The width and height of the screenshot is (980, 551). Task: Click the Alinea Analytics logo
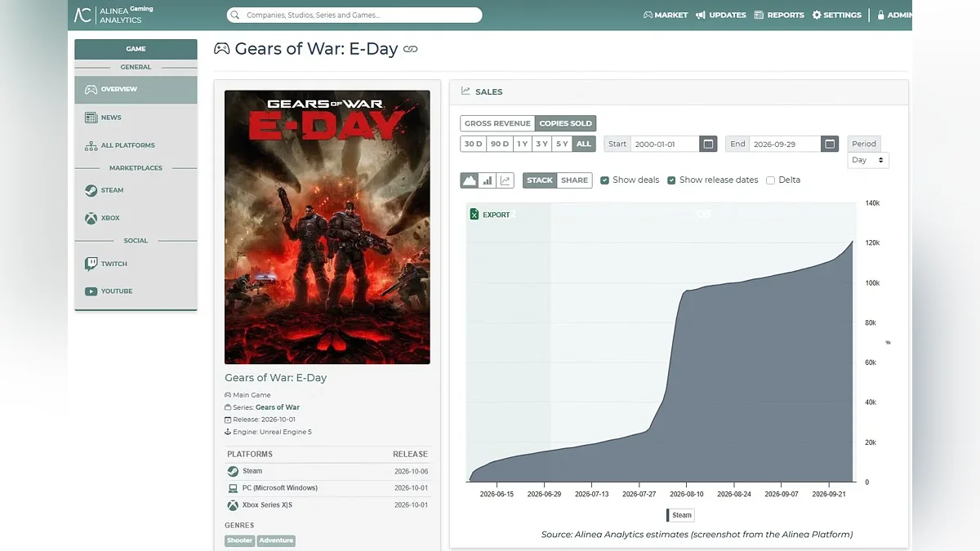click(x=113, y=15)
